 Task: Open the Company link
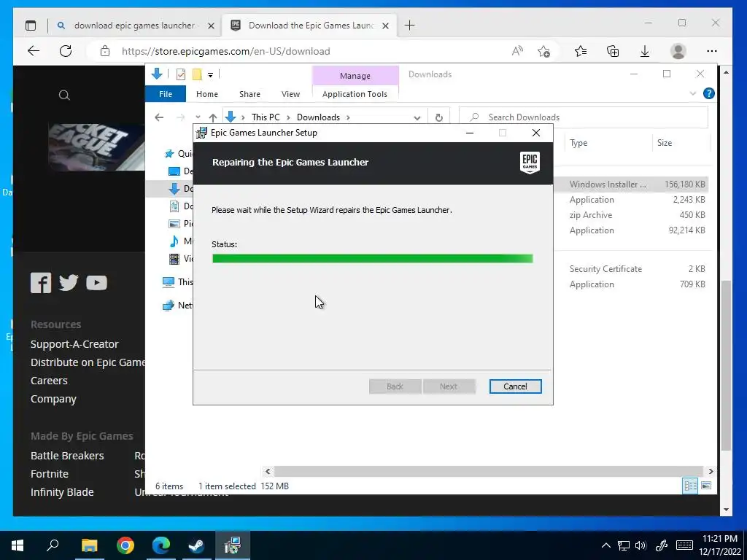(53, 399)
